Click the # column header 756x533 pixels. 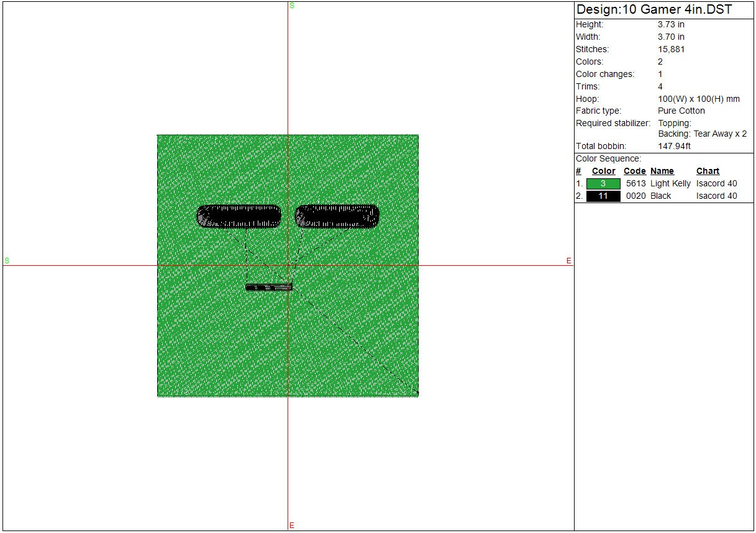pyautogui.click(x=578, y=171)
